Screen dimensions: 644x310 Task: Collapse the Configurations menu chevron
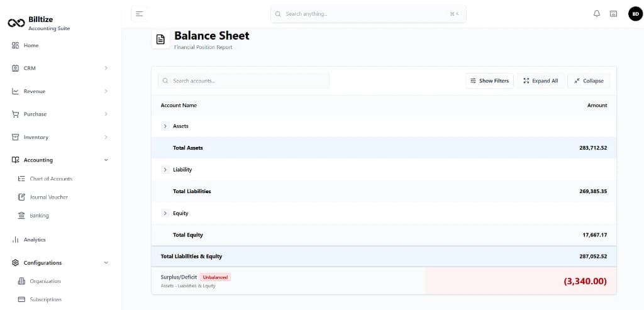point(106,262)
